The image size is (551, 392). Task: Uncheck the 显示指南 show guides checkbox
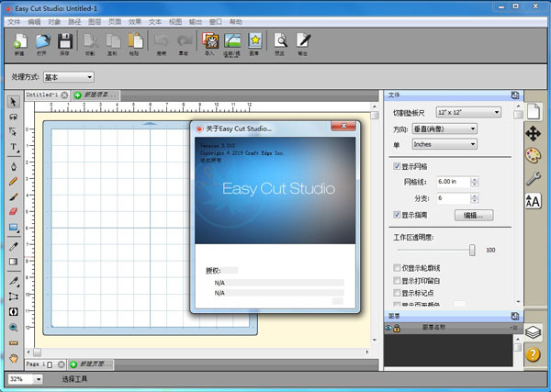pos(397,215)
